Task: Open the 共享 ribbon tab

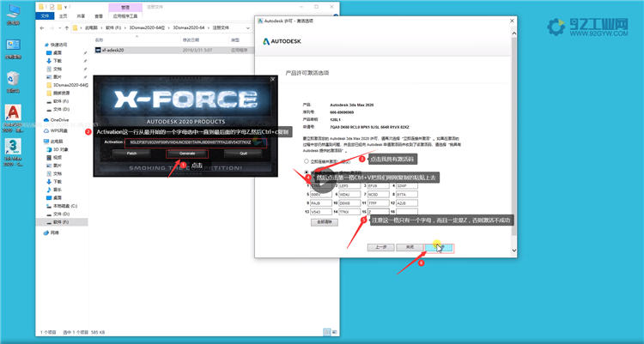Action: click(81, 16)
